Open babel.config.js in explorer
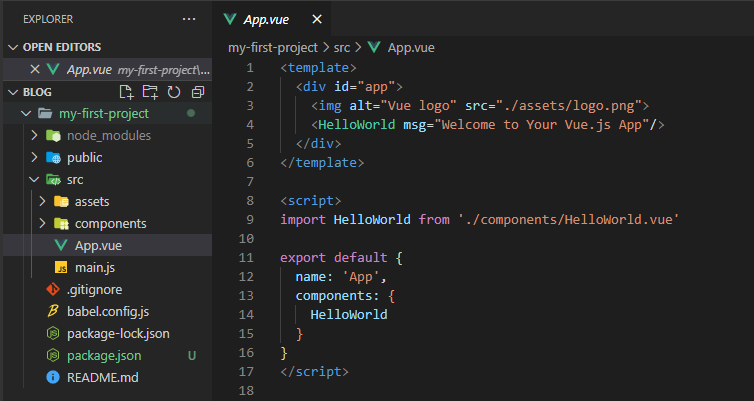 108,312
